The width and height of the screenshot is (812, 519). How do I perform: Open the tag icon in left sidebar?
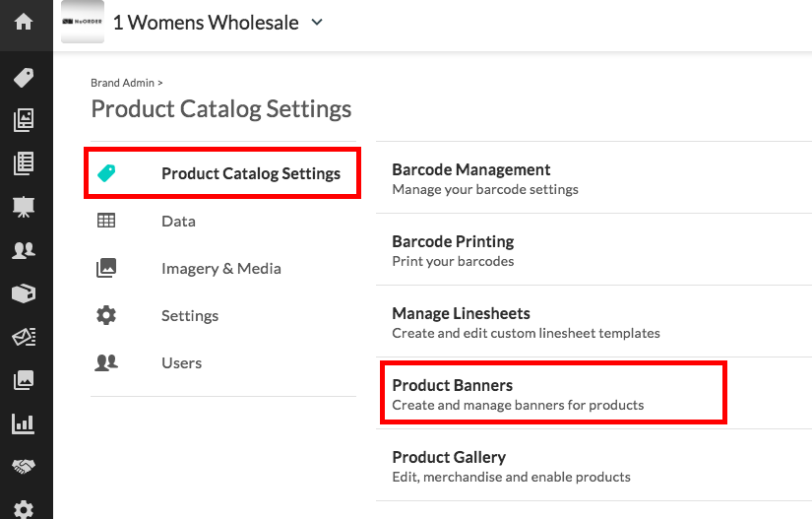pos(24,77)
